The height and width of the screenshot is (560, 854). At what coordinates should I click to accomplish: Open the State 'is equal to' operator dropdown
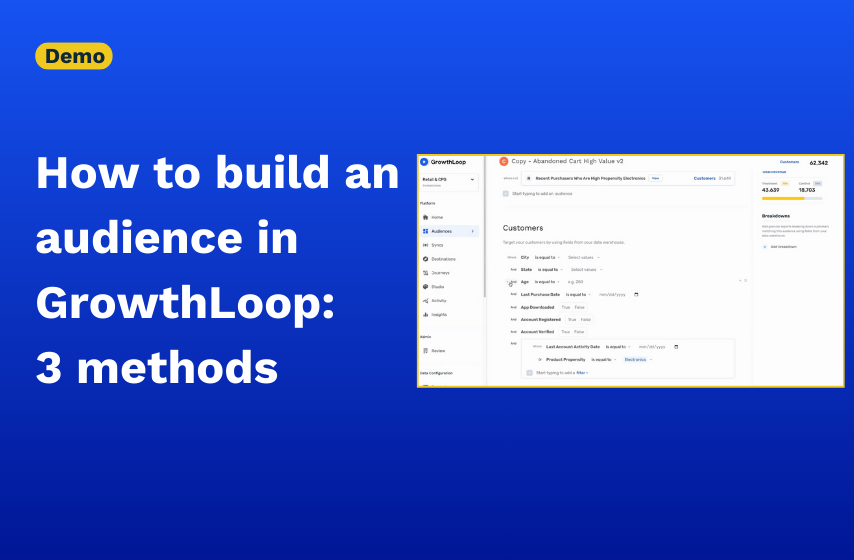point(550,270)
